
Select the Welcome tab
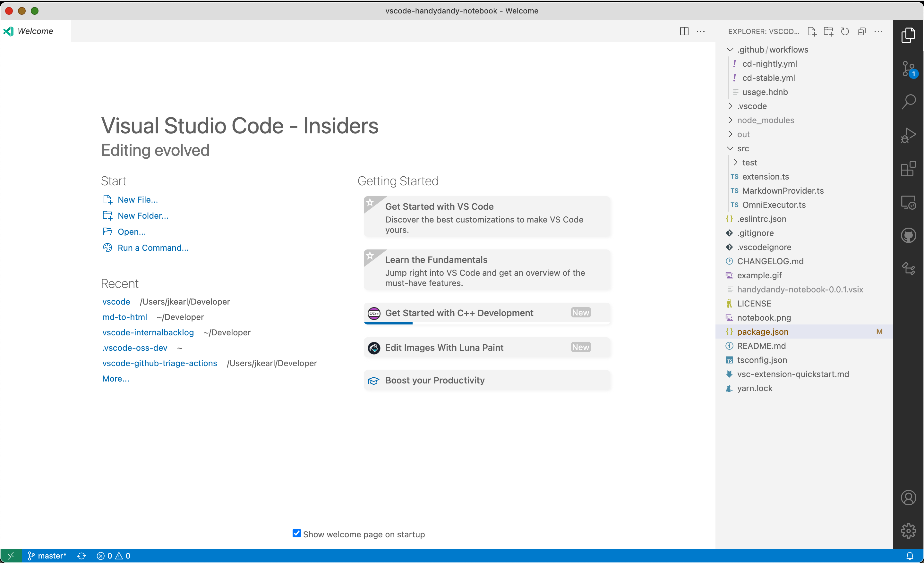35,31
